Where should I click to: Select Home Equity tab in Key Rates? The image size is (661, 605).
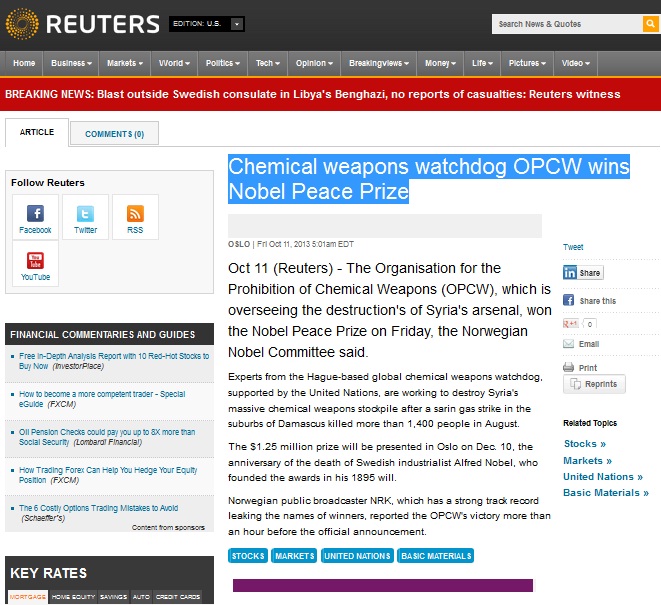click(73, 597)
